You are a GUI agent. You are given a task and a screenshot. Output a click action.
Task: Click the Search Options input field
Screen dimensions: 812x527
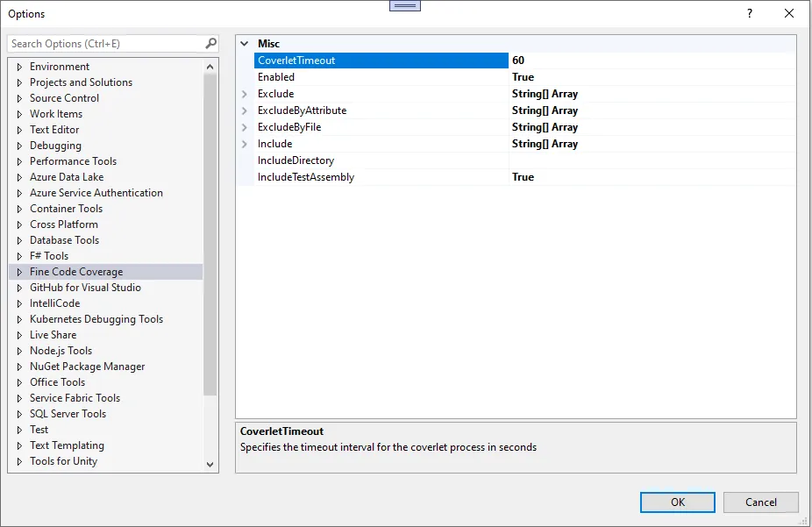click(105, 43)
